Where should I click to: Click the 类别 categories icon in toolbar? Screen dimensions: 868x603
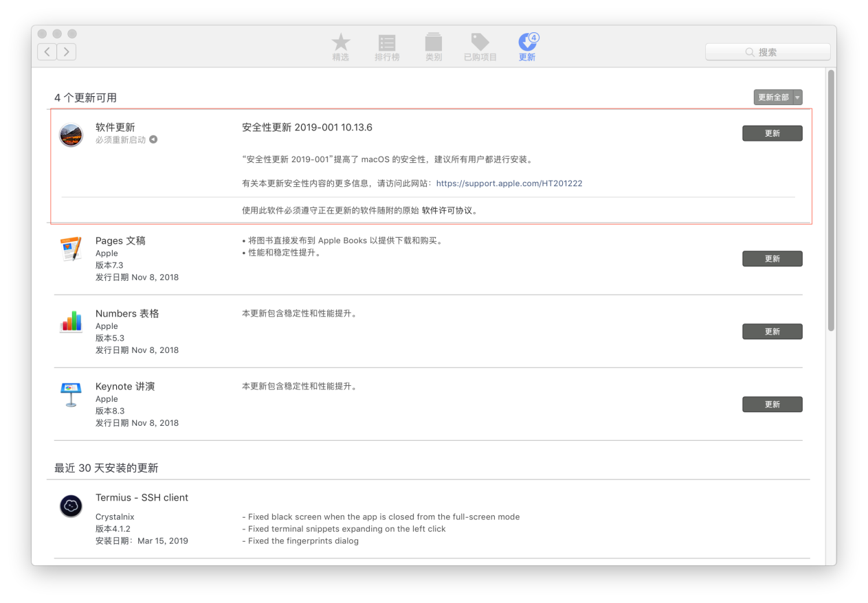[x=434, y=43]
